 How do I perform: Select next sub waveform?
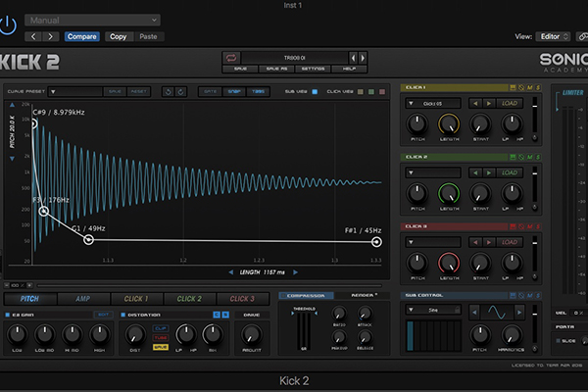[519, 312]
